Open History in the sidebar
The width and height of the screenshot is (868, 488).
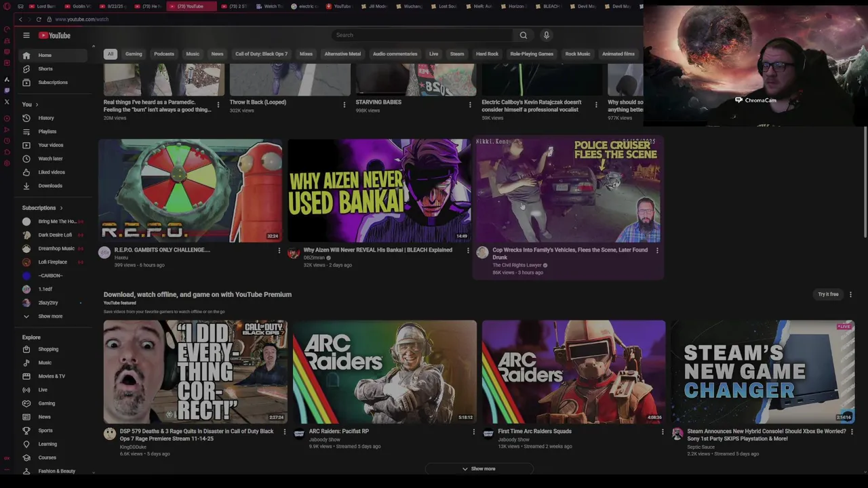[x=52, y=118]
